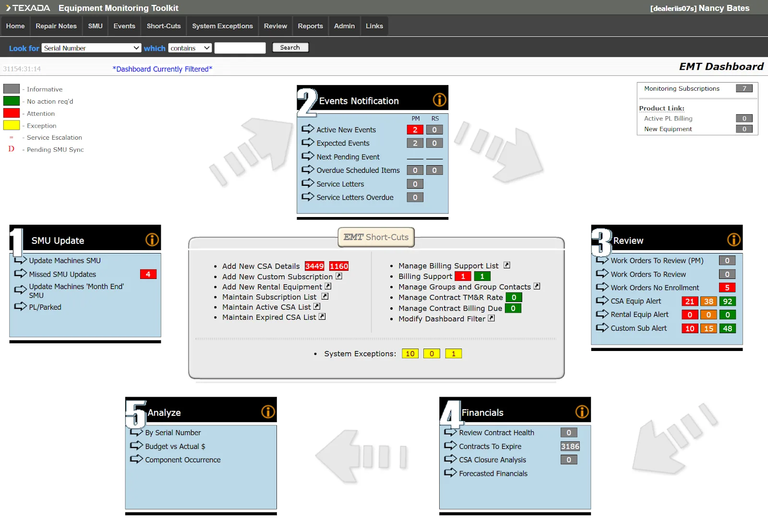
Task: Open popup icon after Maintain Expired CSA List
Action: [323, 317]
